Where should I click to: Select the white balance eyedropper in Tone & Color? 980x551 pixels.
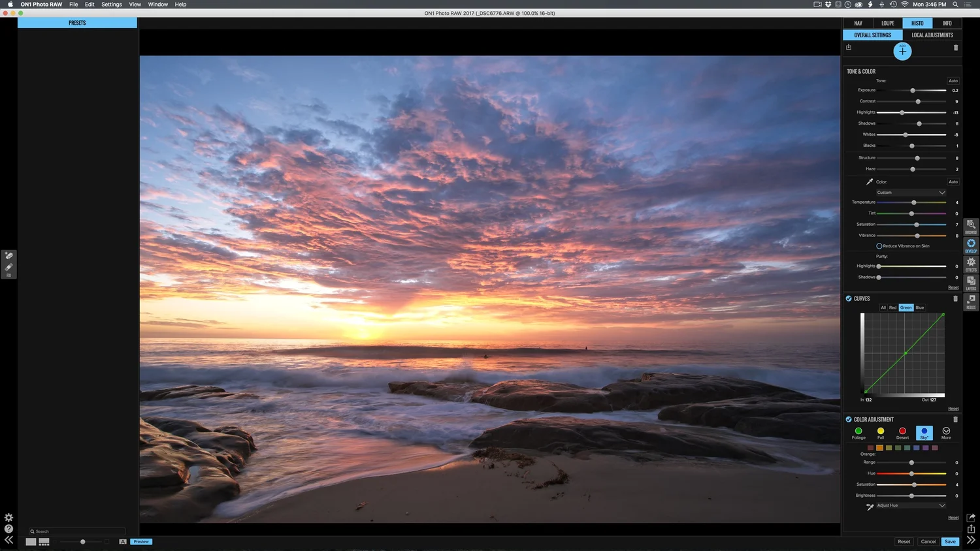tap(870, 181)
